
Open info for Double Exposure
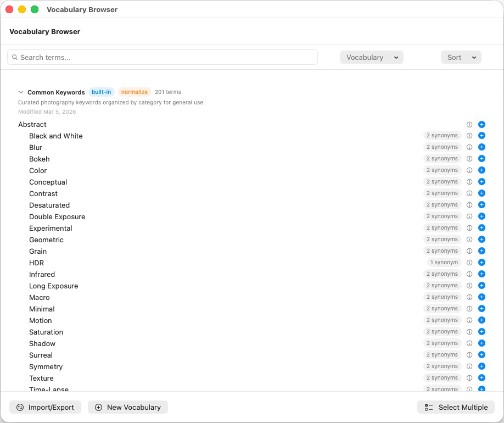pos(469,216)
